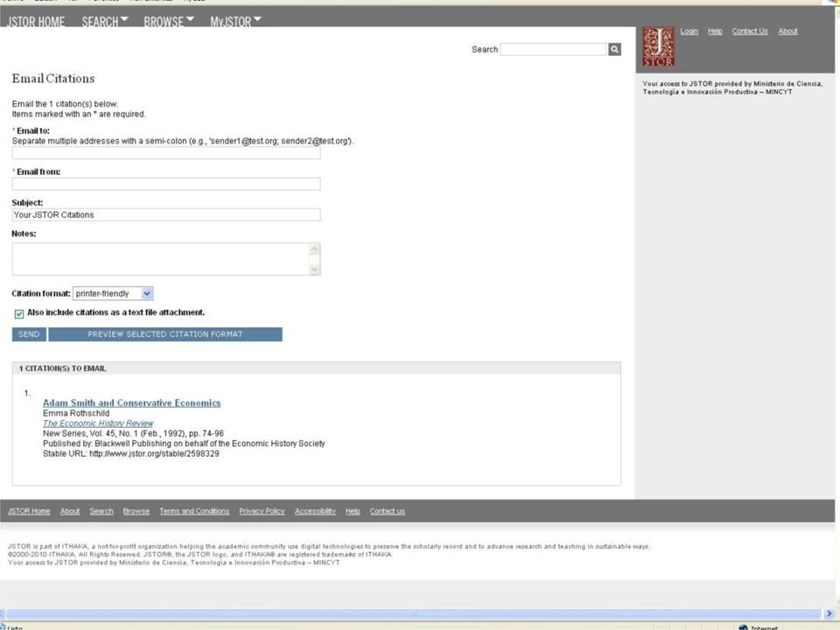Open the Help link in header

(x=715, y=31)
